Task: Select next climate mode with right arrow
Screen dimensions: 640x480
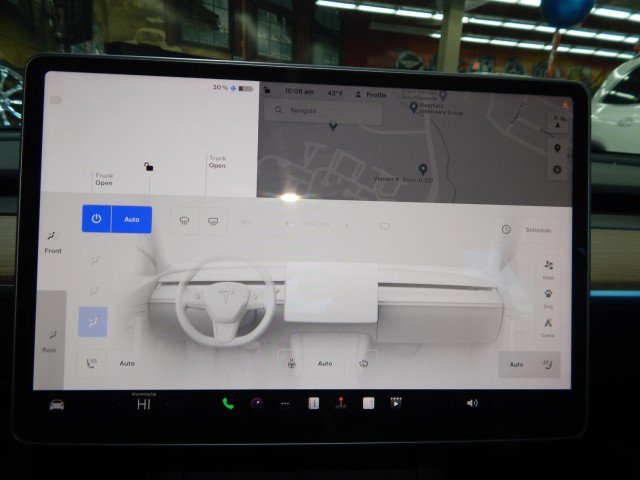Action: pyautogui.click(x=347, y=225)
